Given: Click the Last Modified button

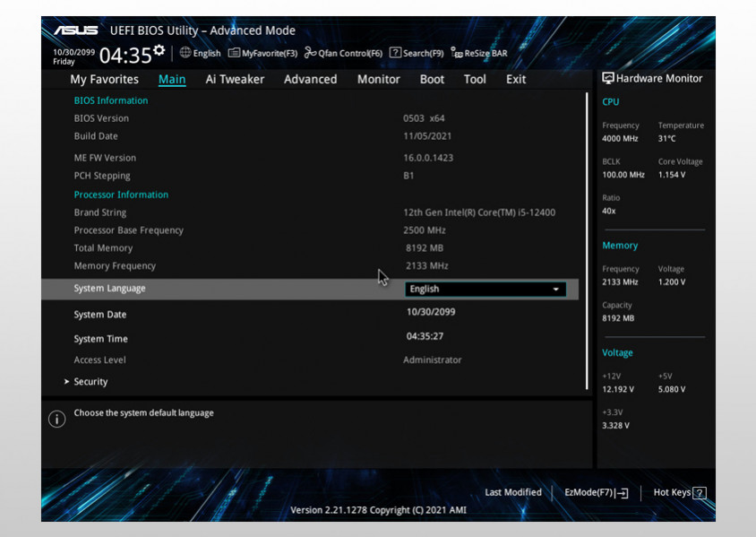Looking at the screenshot, I should (512, 492).
